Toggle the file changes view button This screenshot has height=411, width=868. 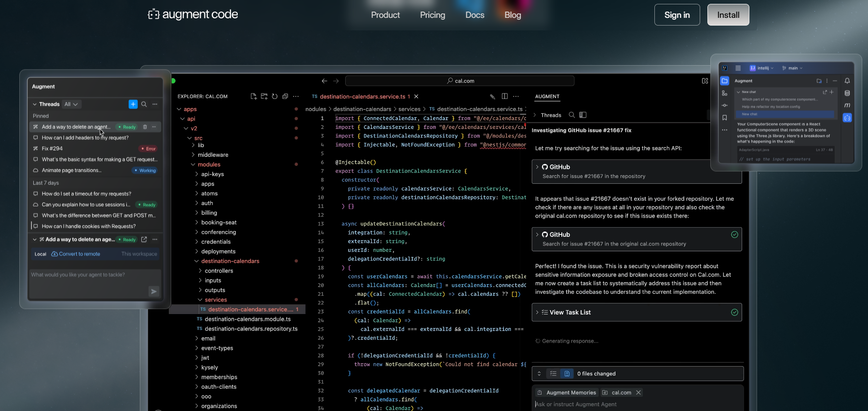(567, 374)
